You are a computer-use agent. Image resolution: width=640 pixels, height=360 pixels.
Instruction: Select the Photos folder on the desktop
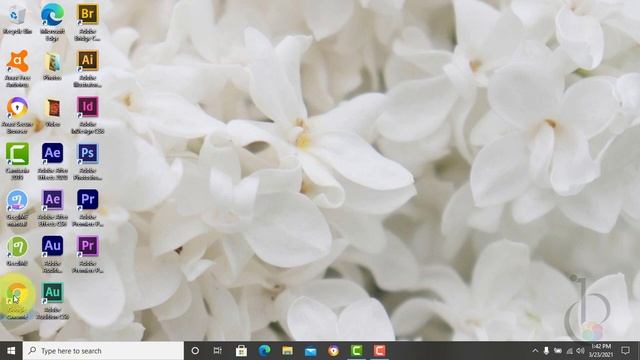click(52, 65)
